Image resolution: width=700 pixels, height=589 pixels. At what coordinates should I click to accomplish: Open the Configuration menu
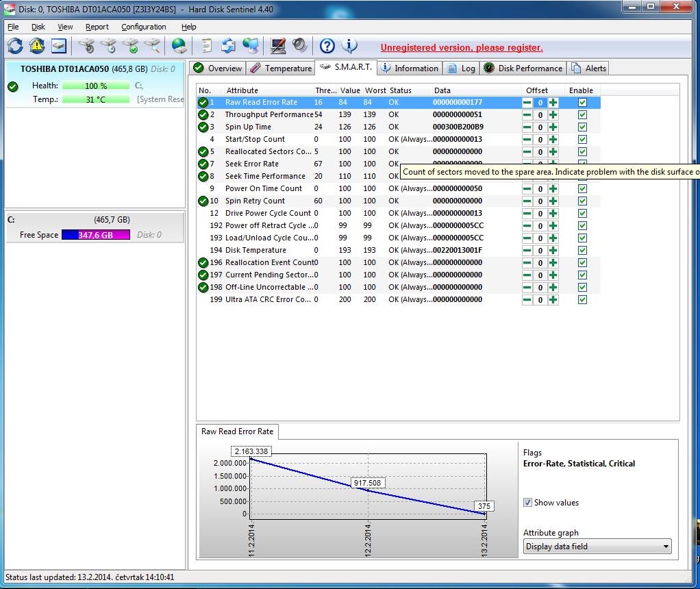tap(143, 27)
